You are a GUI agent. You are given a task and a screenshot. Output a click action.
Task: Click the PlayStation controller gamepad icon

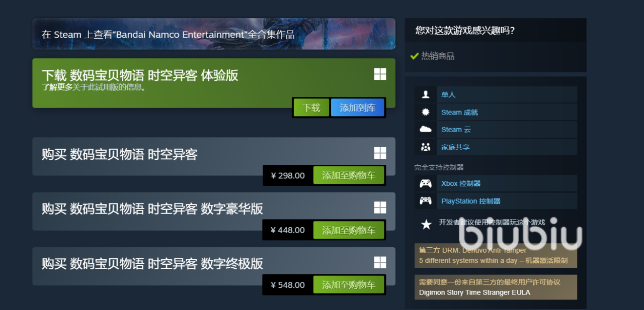point(426,201)
